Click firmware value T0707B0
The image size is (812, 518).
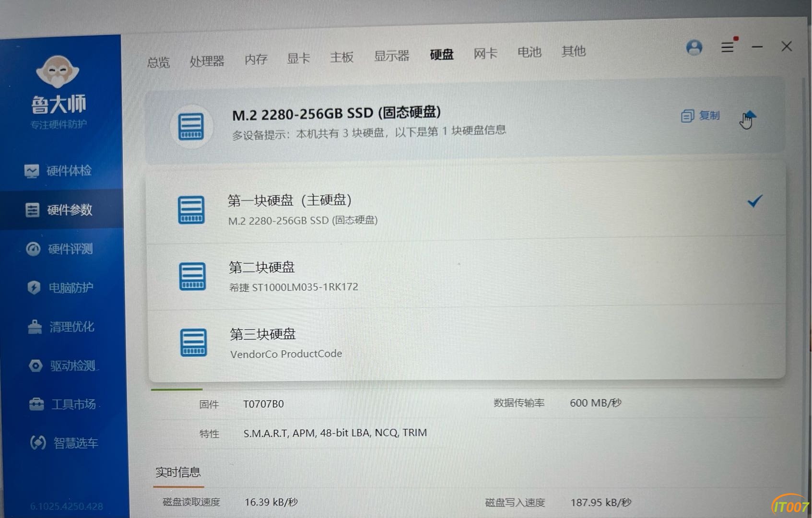point(263,404)
